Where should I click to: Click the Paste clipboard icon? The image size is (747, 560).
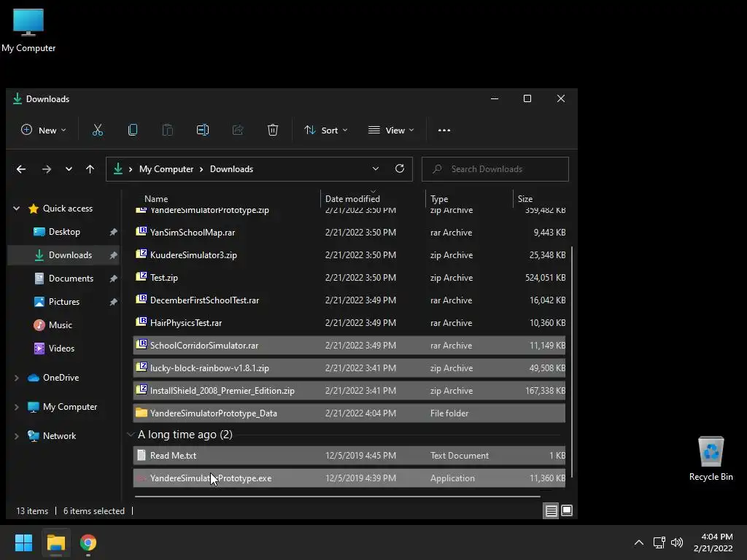tap(167, 130)
